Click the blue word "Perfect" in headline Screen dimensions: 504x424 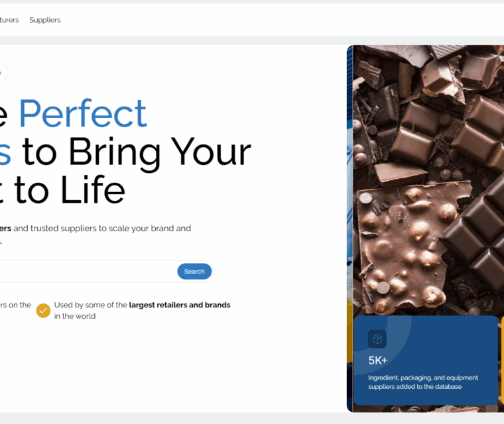[82, 114]
